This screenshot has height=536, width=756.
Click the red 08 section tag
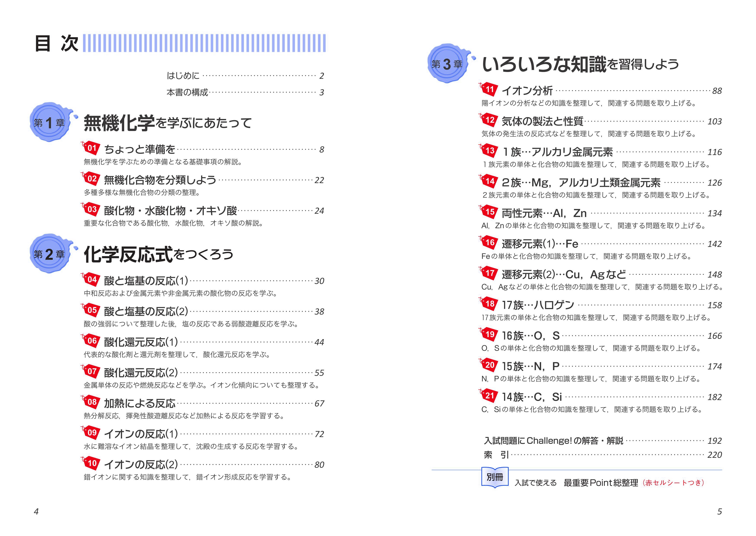point(90,402)
